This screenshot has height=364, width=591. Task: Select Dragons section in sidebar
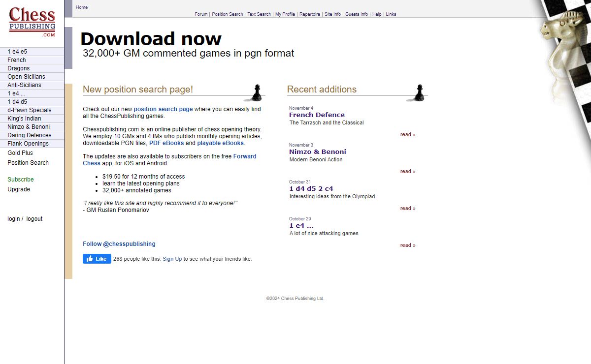tap(32, 68)
